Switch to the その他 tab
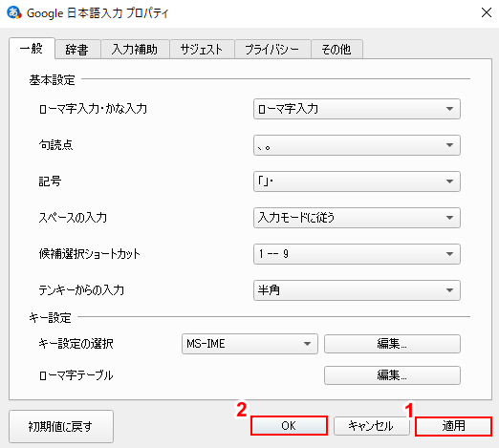 point(336,50)
